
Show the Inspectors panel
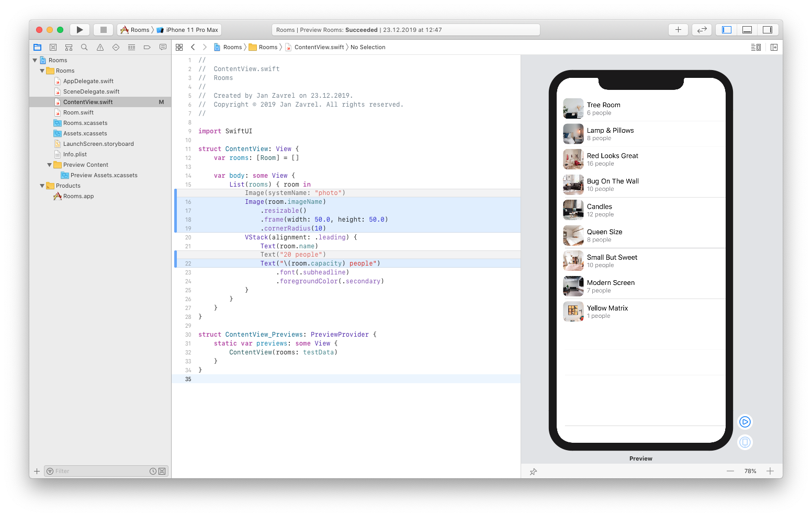click(x=768, y=30)
